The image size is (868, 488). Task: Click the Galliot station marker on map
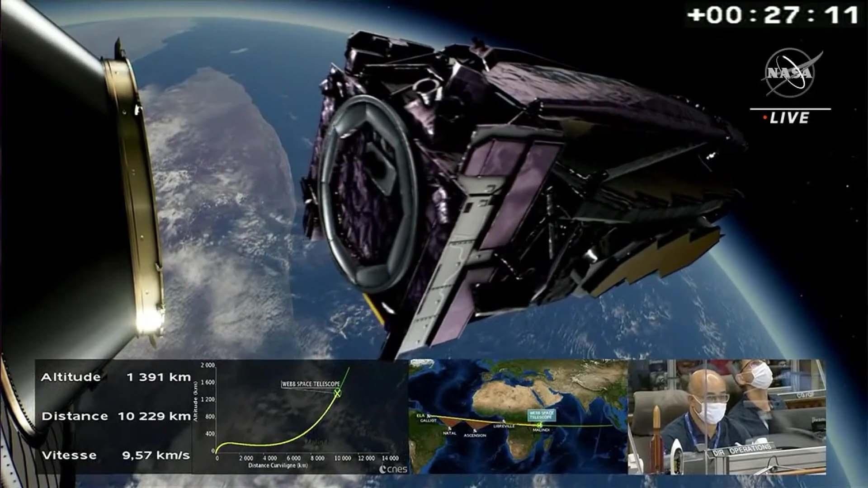pyautogui.click(x=428, y=415)
